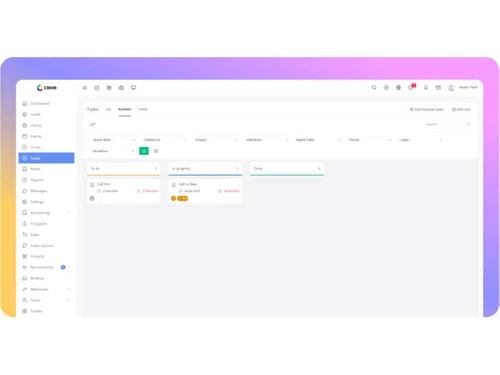Click the In progress kanban column header
Screen dimensions: 500x375
(x=205, y=169)
